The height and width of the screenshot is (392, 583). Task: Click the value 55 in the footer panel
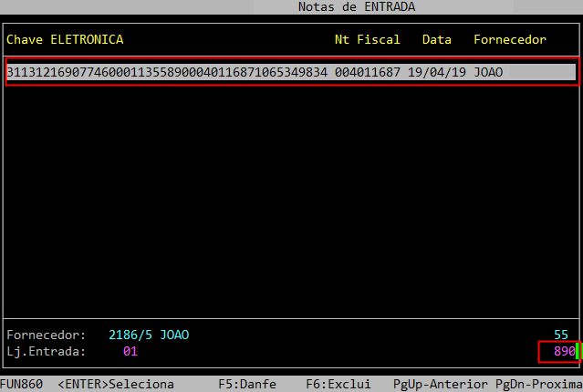click(x=561, y=335)
